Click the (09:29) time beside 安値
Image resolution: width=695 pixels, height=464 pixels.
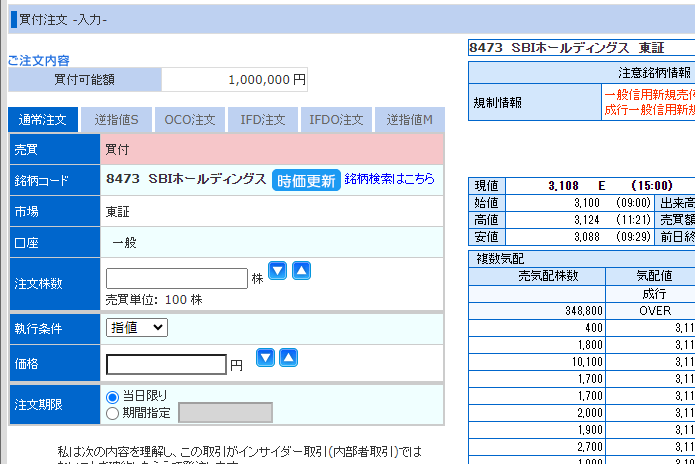[x=633, y=237]
